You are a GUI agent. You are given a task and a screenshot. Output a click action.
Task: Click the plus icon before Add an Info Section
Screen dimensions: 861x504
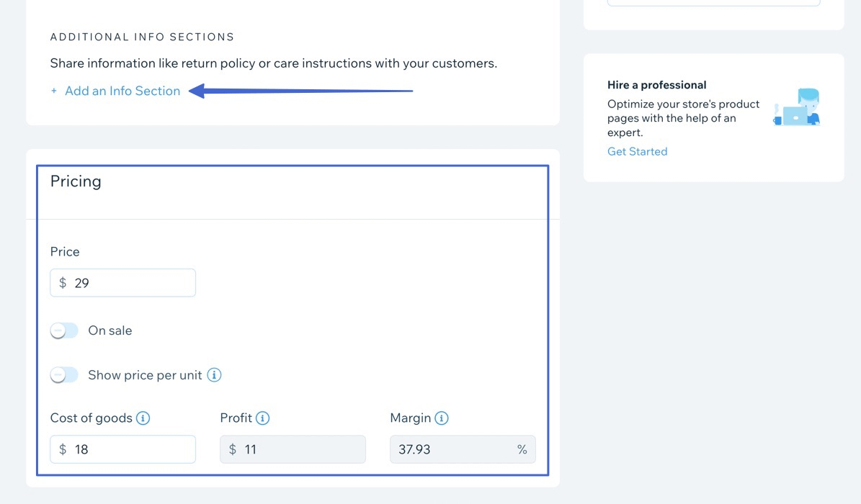tap(54, 91)
